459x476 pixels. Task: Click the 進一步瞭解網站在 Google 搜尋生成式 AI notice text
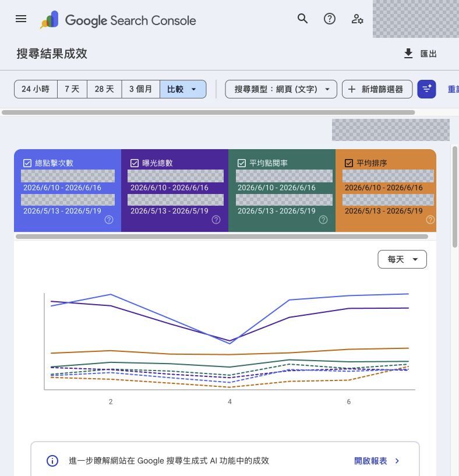[169, 460]
